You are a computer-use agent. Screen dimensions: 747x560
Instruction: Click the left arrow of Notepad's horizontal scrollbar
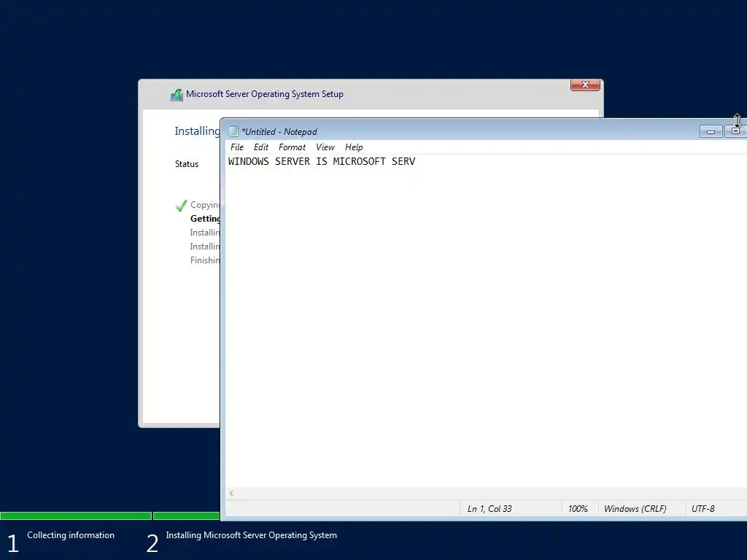(231, 494)
